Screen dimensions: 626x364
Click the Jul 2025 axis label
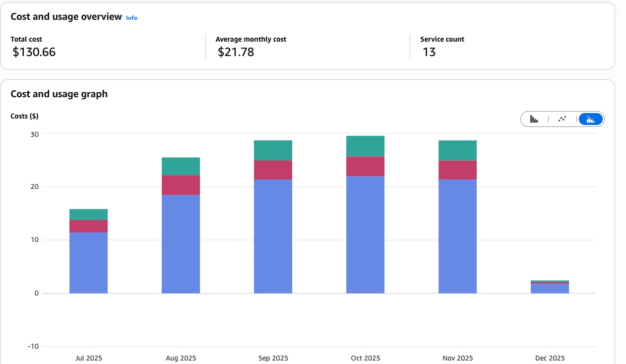88,358
